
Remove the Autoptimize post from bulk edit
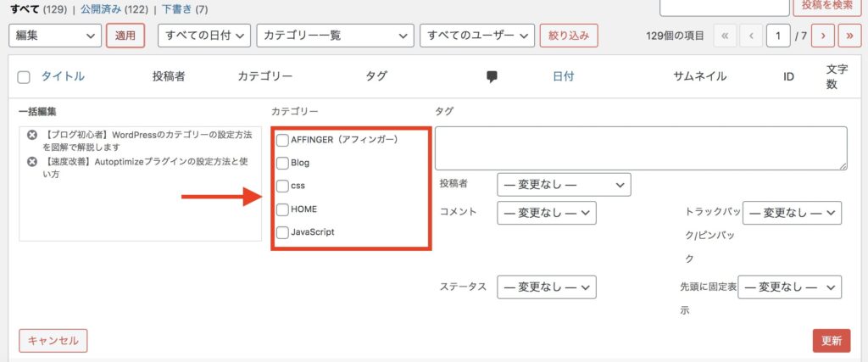[x=32, y=162]
